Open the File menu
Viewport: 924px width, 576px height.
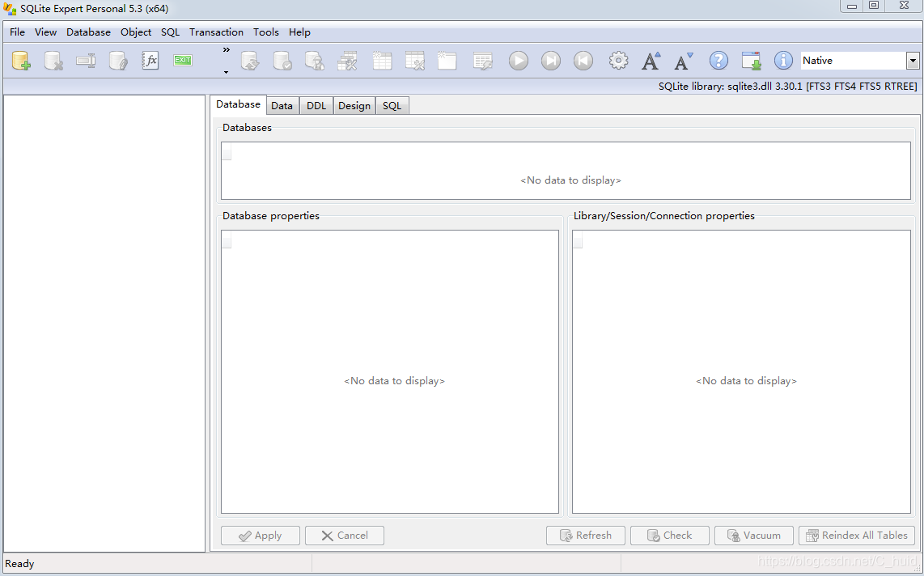point(17,32)
